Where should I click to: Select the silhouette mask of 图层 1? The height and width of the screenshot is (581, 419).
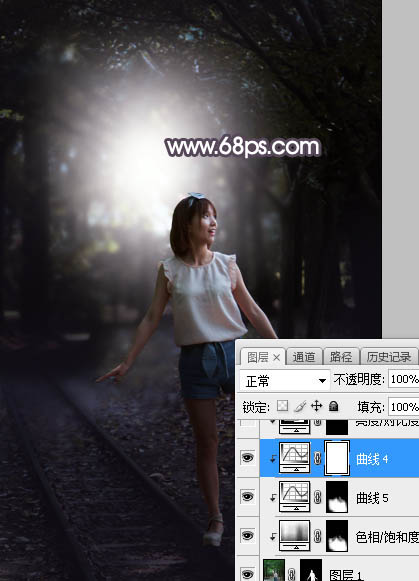(311, 570)
